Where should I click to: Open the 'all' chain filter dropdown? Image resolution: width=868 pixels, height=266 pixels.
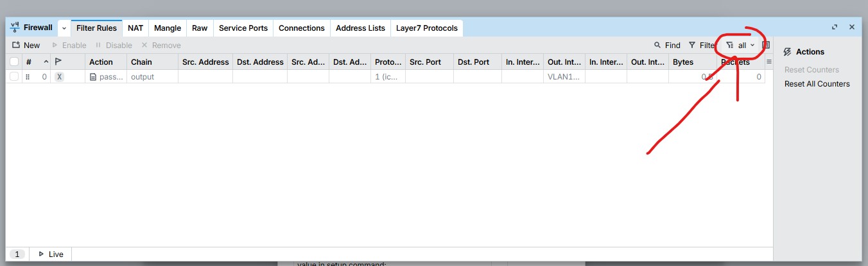pyautogui.click(x=740, y=46)
